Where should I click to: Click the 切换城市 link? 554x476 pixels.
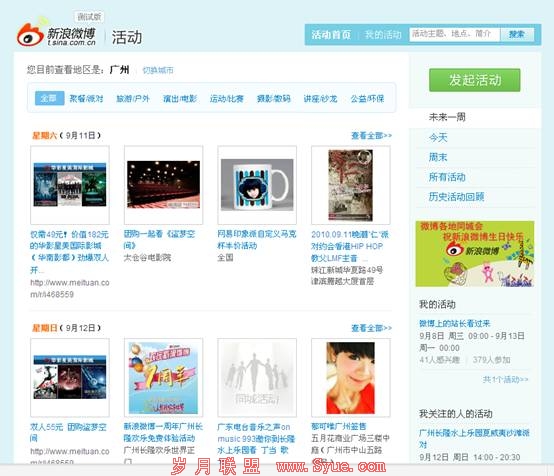(158, 70)
